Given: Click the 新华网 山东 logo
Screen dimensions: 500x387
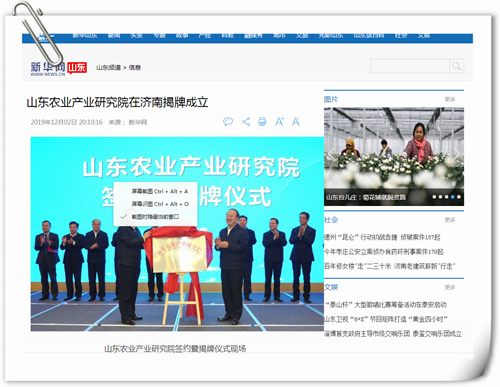Looking at the screenshot, I should pyautogui.click(x=59, y=69).
